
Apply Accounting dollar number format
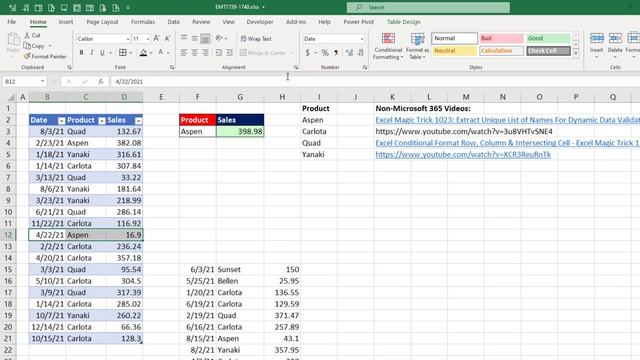click(308, 52)
